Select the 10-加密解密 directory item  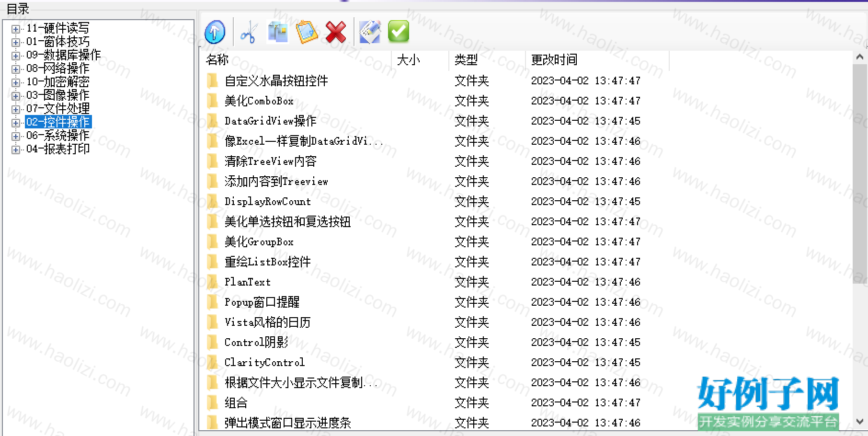click(58, 82)
